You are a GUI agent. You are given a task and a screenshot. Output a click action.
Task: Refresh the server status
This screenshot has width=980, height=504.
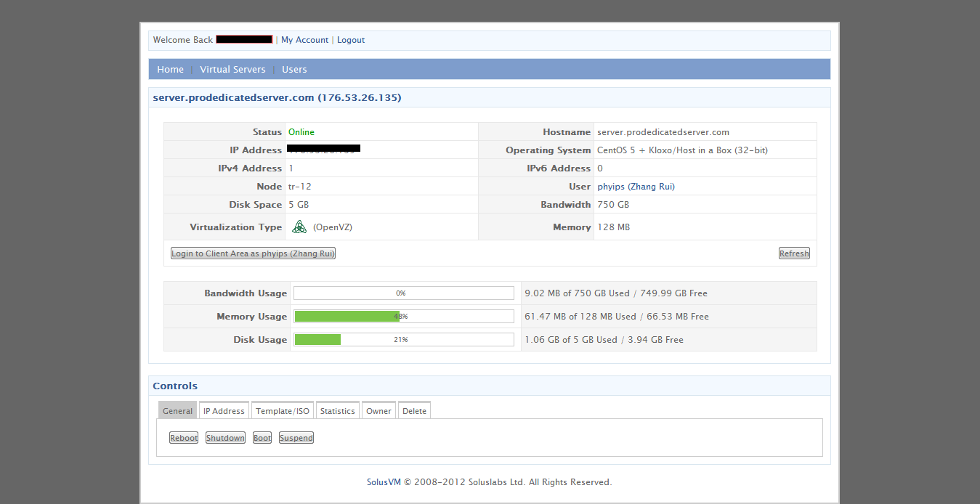coord(794,253)
